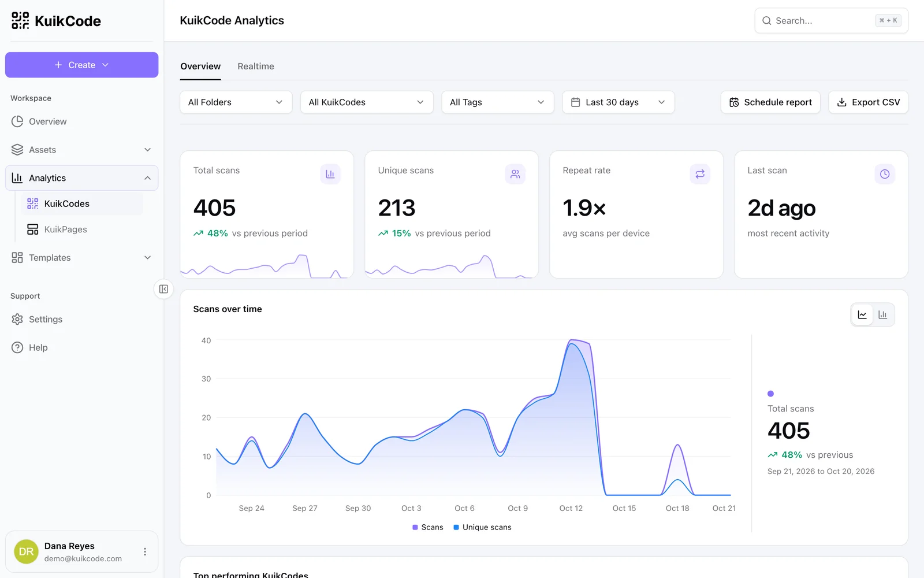This screenshot has width=924, height=578.
Task: Click the KuikPages layout icon
Action: pyautogui.click(x=33, y=229)
